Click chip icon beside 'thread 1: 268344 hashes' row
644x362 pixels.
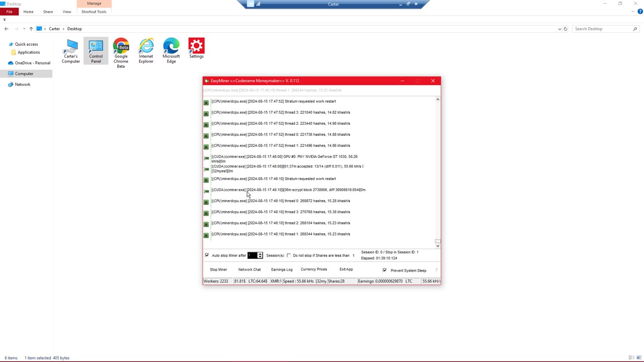206,235
